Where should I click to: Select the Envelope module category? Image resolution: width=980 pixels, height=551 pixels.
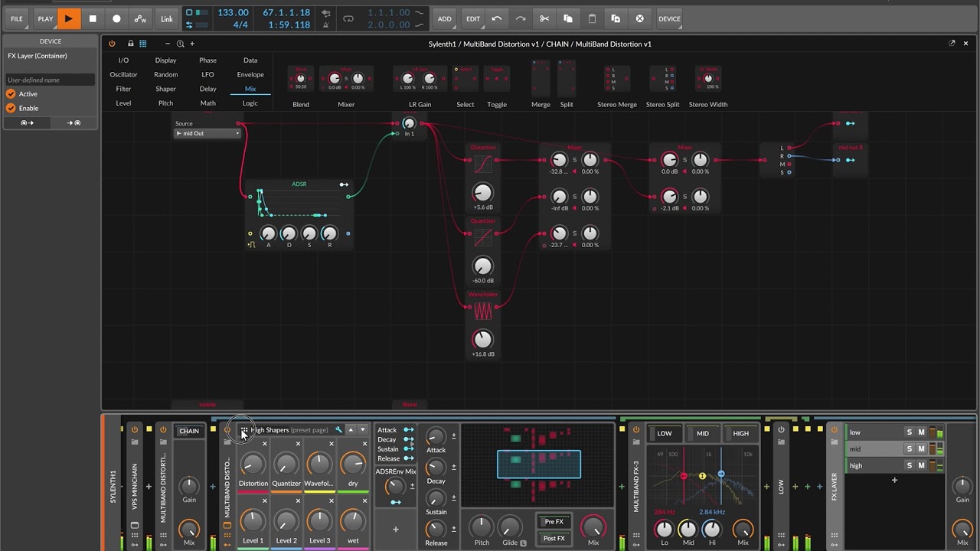(250, 74)
